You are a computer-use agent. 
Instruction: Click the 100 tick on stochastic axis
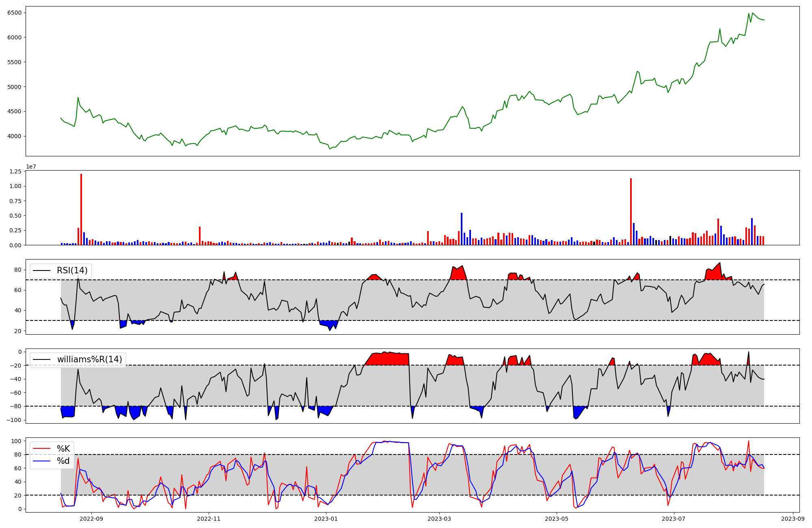click(16, 441)
